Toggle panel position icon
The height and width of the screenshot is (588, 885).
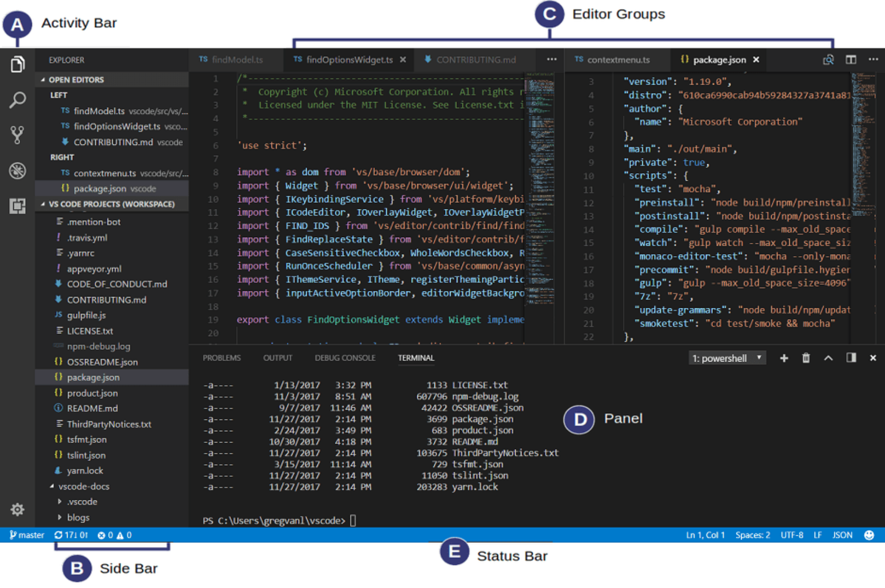coord(851,358)
